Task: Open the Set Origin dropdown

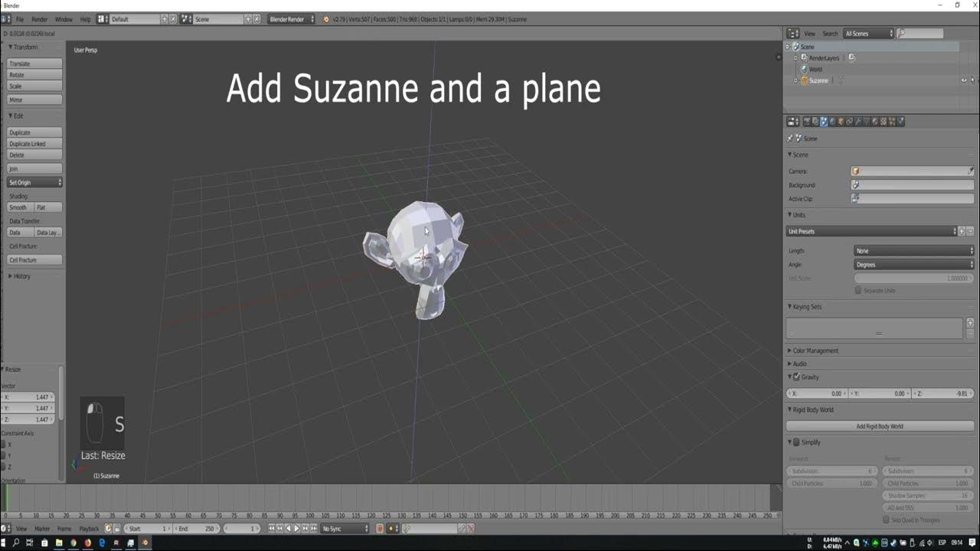Action: (34, 182)
